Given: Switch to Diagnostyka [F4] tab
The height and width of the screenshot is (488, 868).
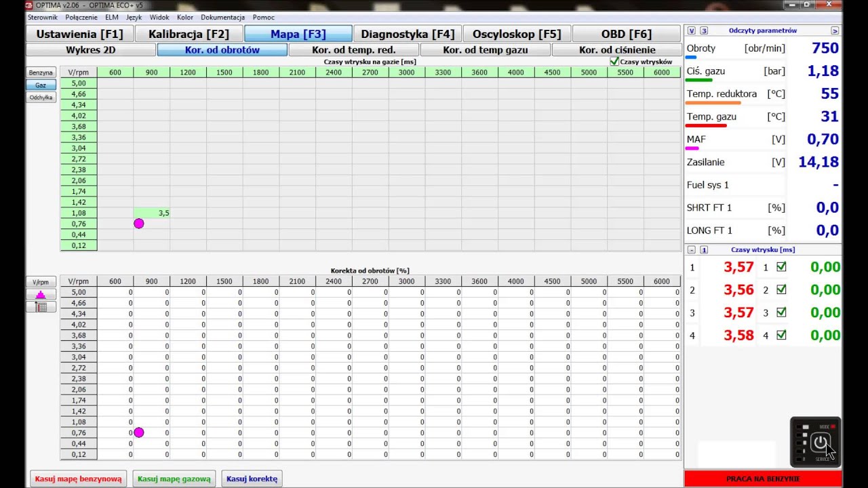Looking at the screenshot, I should 408,34.
